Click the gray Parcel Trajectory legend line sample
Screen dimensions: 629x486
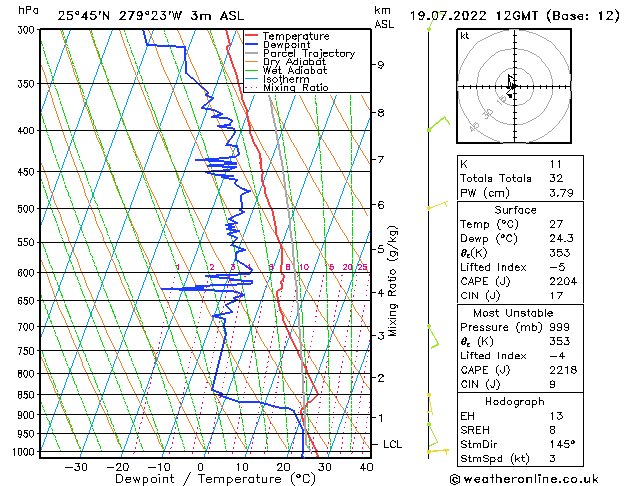point(252,53)
